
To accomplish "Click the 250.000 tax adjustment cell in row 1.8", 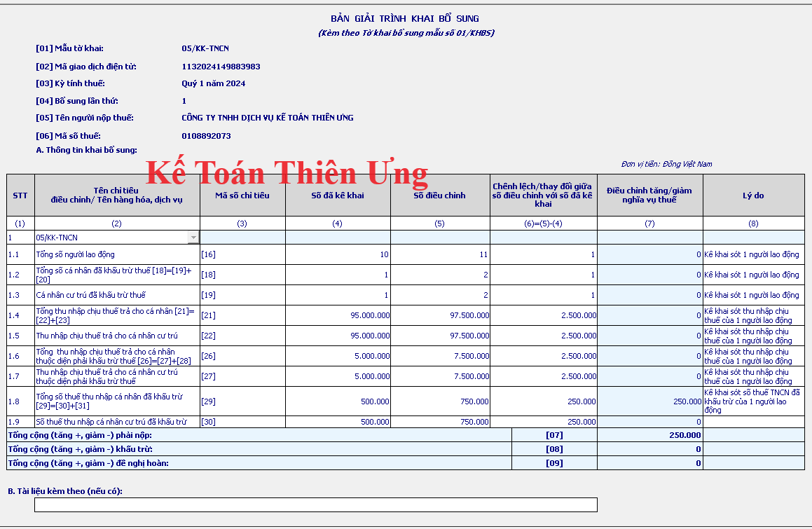I will [650, 401].
